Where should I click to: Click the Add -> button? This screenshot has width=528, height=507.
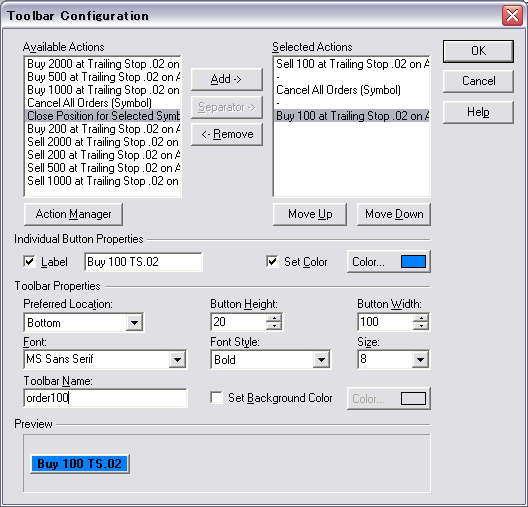(227, 79)
